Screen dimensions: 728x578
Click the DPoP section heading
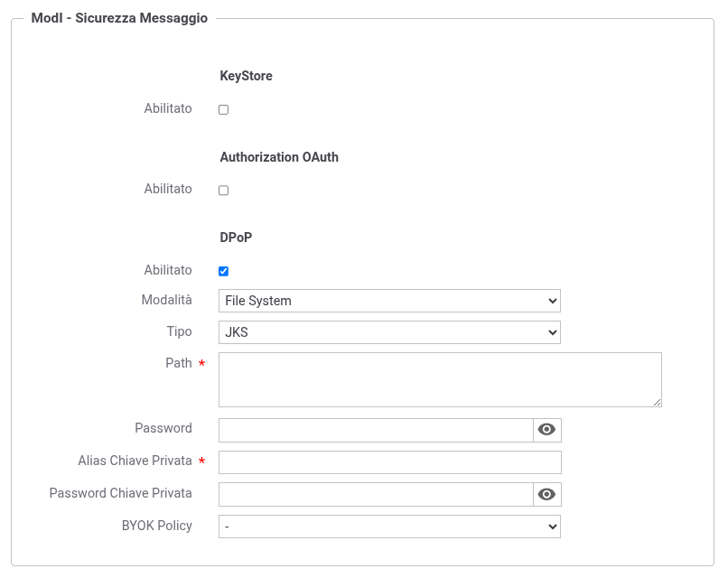click(x=237, y=238)
